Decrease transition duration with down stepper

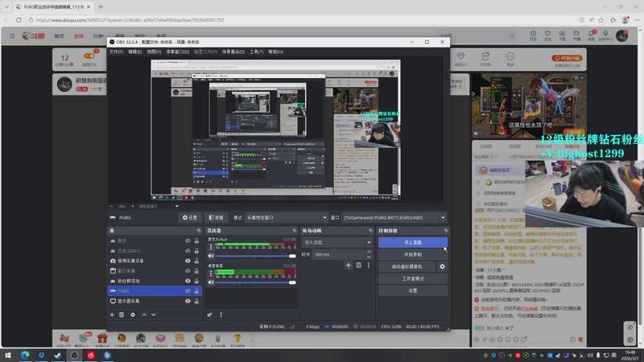click(x=369, y=257)
